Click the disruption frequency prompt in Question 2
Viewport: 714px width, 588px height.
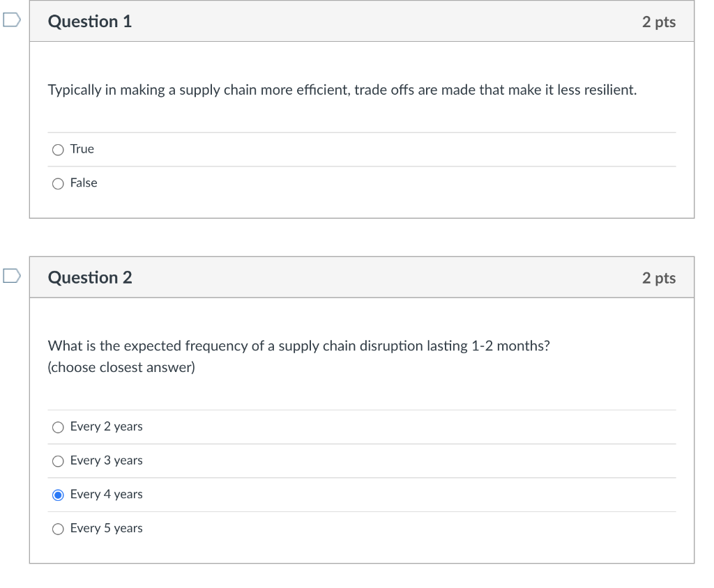298,346
